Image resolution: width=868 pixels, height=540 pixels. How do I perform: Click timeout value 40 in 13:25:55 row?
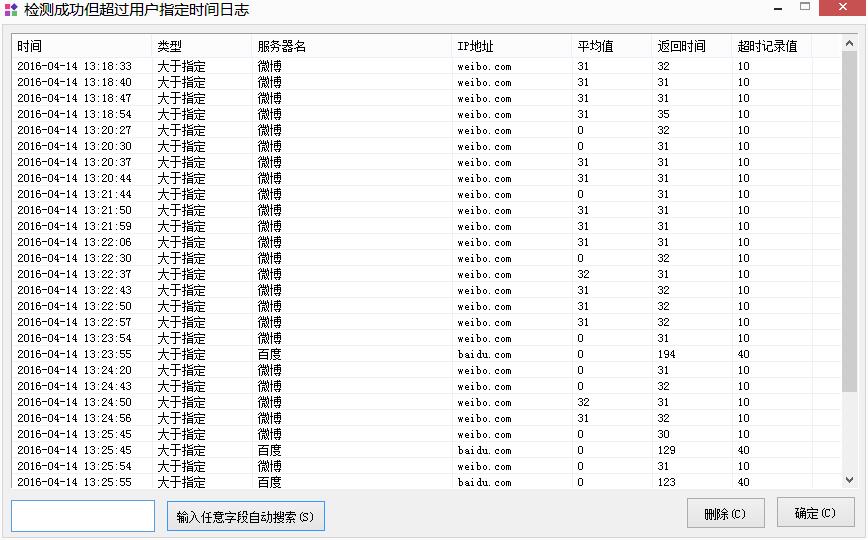[743, 482]
